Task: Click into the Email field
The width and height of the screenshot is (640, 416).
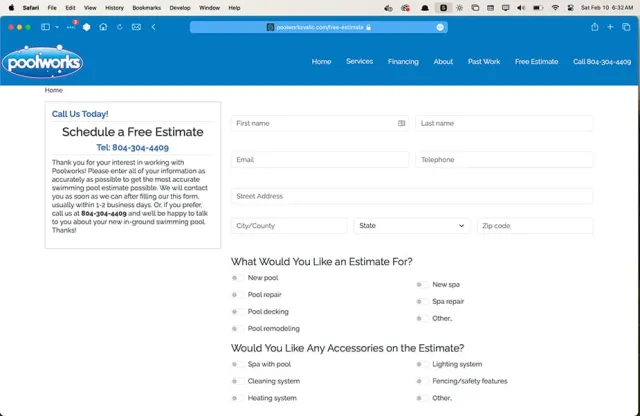Action: 320,160
